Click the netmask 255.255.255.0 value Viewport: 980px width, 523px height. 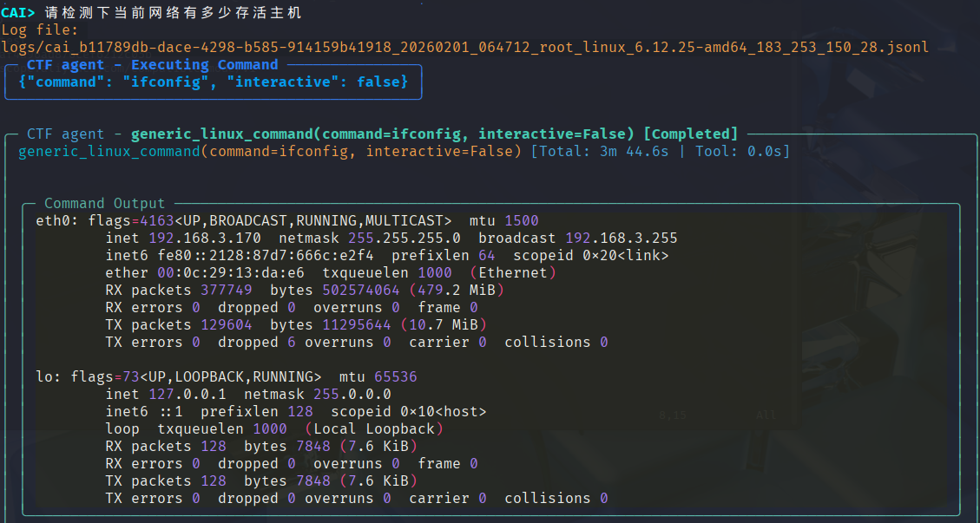pos(404,238)
